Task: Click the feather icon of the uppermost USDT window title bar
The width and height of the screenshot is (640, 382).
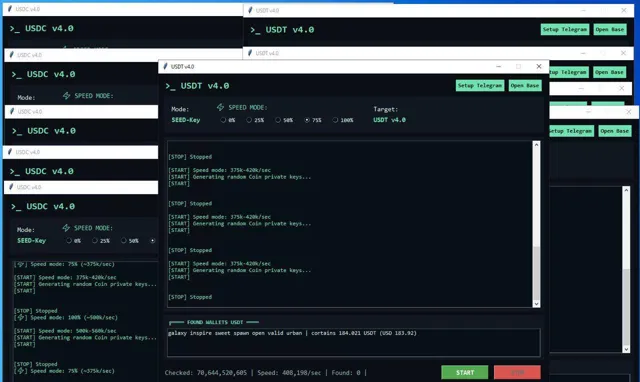Action: pos(250,10)
